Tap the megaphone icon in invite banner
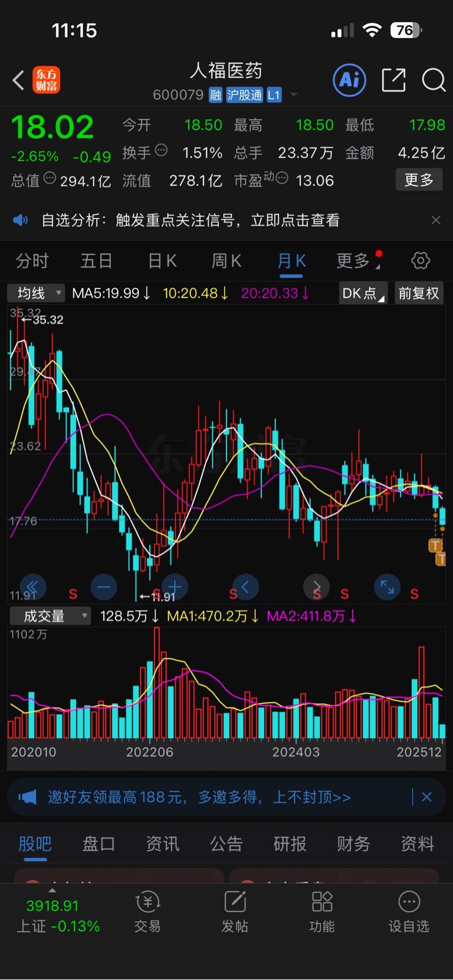 click(x=27, y=797)
